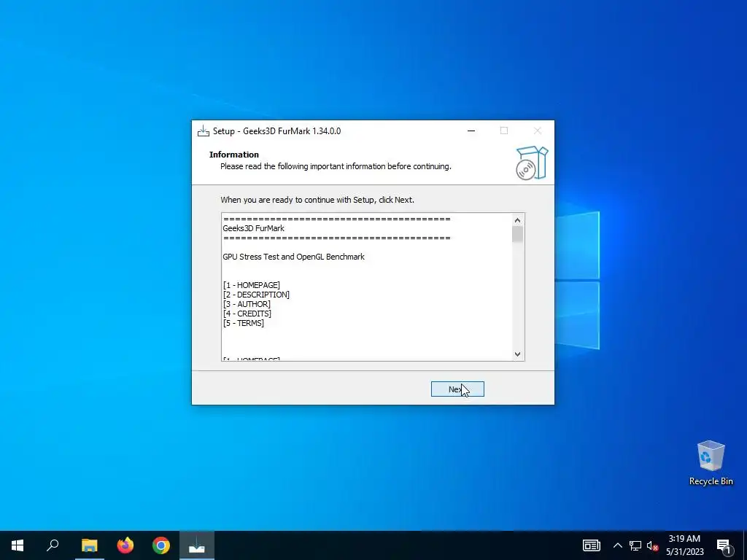Open taskbar Search magnifier
This screenshot has height=560, width=747.
click(53, 545)
